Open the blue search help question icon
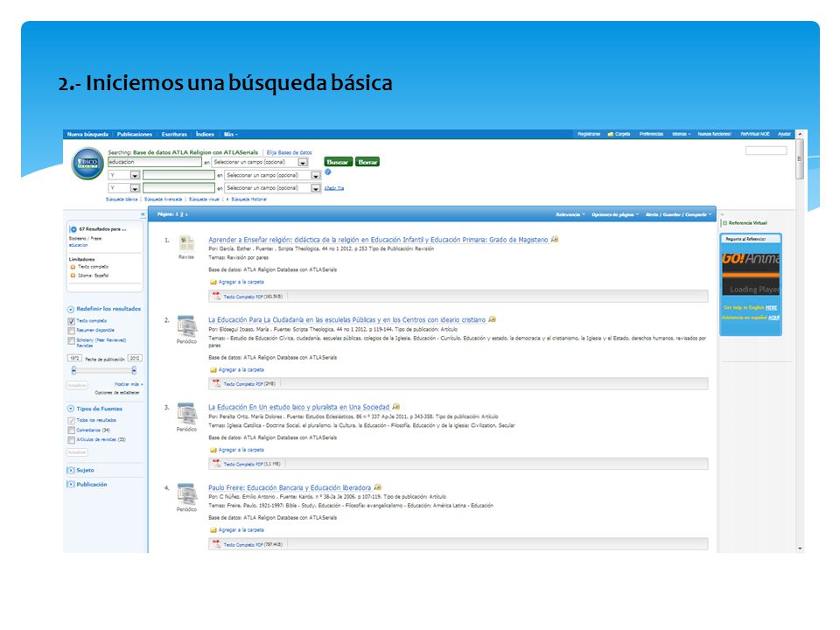Screen dimensions: 840x630 [x=328, y=172]
